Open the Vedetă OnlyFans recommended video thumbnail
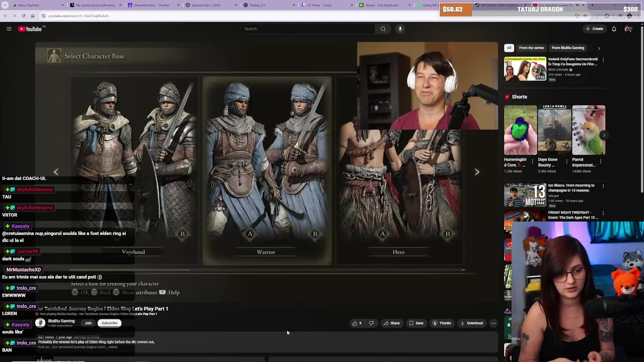The width and height of the screenshot is (644, 362). pyautogui.click(x=525, y=69)
